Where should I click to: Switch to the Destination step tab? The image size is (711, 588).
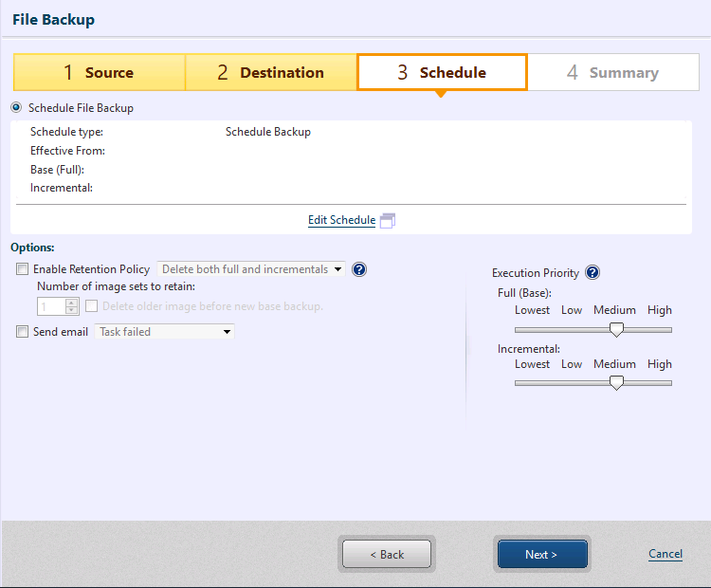click(x=270, y=72)
